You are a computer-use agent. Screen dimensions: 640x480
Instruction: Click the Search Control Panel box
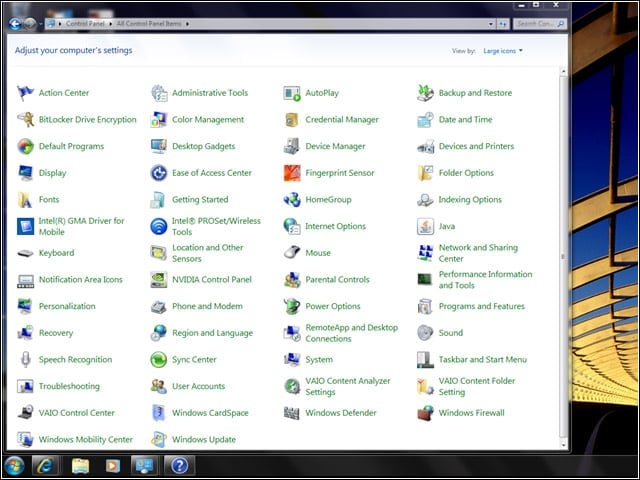[540, 24]
